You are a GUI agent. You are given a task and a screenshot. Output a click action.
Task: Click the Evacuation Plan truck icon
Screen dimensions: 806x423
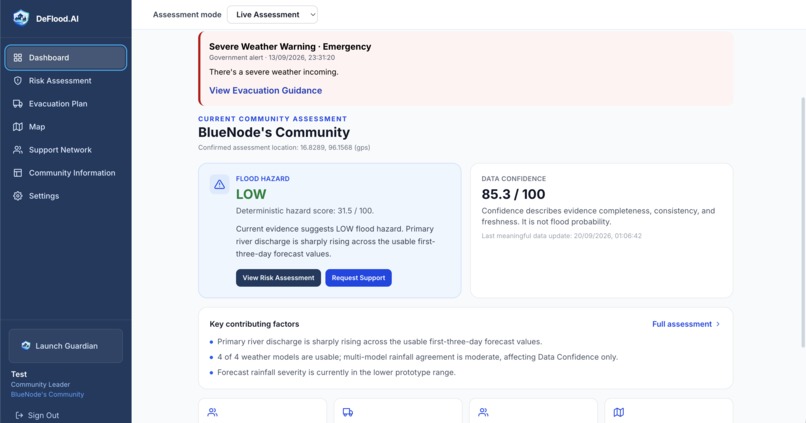click(x=17, y=104)
